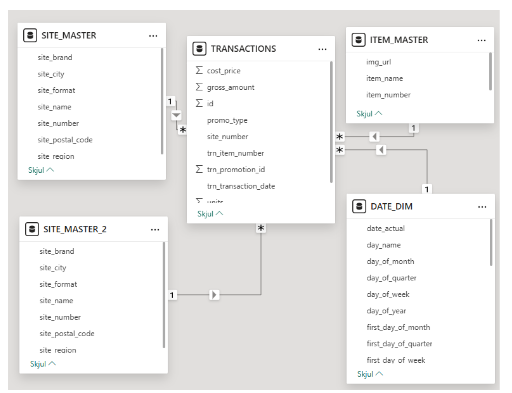Click sigma icon beside trn_promotion_id
The height and width of the screenshot is (393, 512).
pyautogui.click(x=199, y=169)
